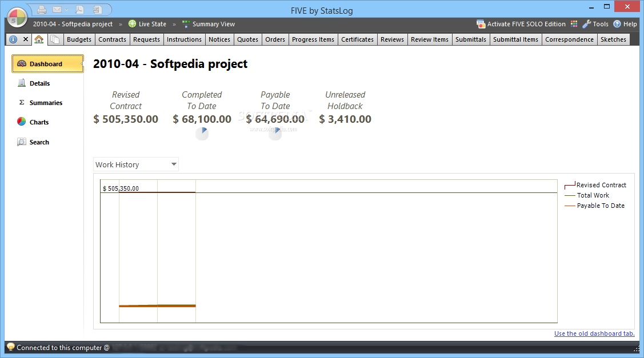Image resolution: width=644 pixels, height=358 pixels.
Task: Open the Contracts tab
Action: [112, 39]
